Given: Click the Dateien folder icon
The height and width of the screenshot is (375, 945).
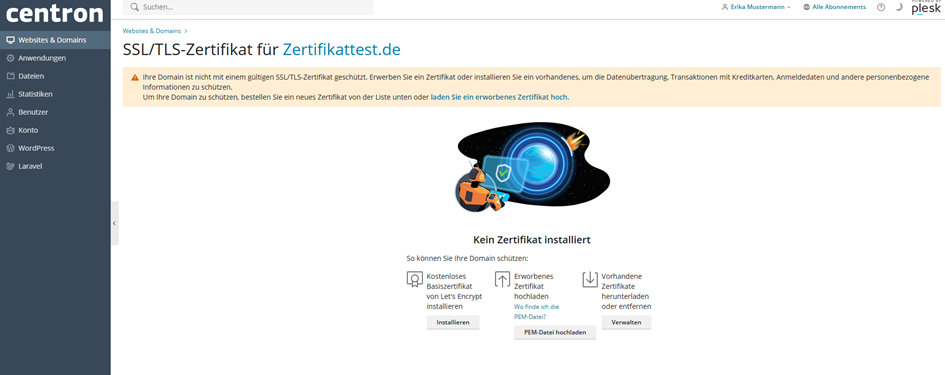Looking at the screenshot, I should pyautogui.click(x=10, y=77).
